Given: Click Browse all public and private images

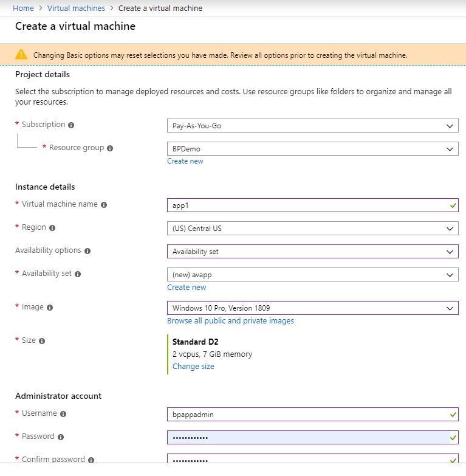Looking at the screenshot, I should tap(230, 320).
